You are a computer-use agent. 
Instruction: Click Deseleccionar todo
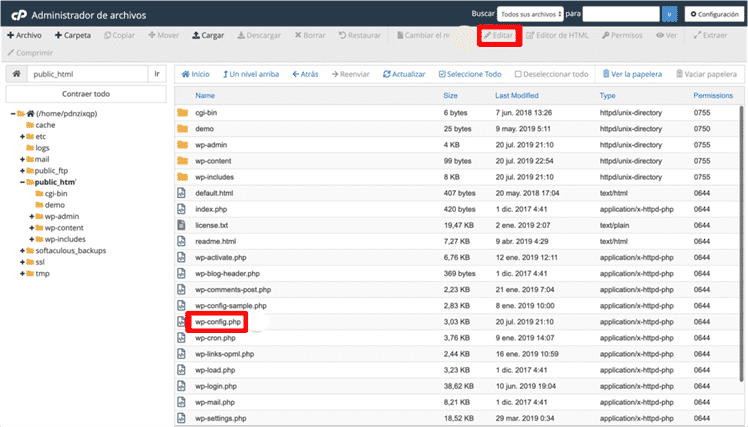(x=551, y=74)
